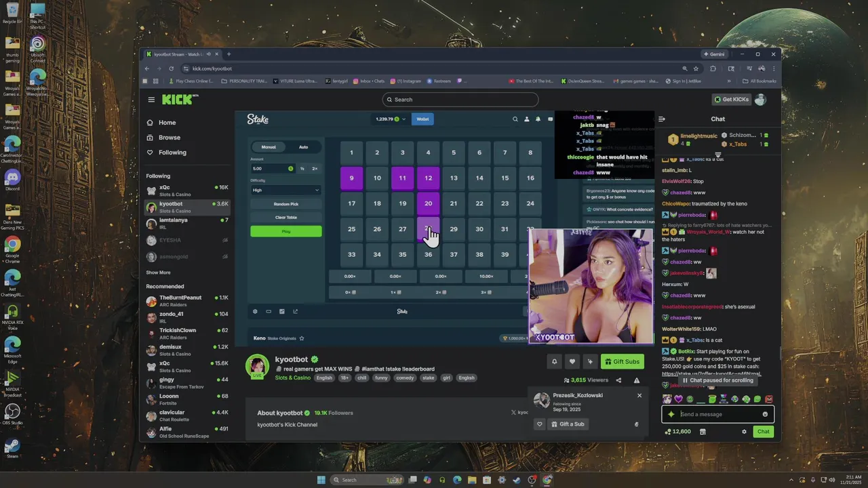Click the share icon next to viewer count
Viewport: 868px width, 488px height.
(618, 380)
